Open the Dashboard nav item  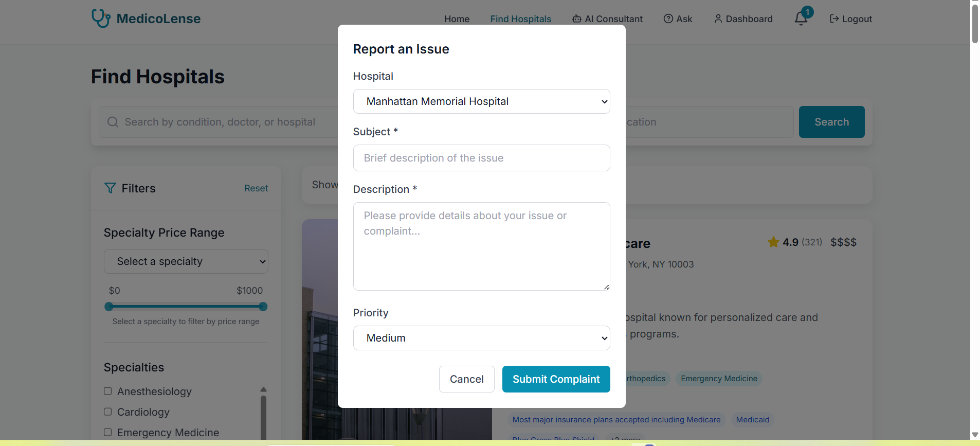point(743,19)
